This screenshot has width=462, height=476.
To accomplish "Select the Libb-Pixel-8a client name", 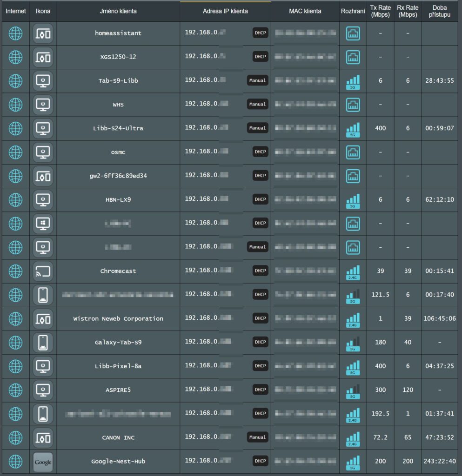I will click(x=118, y=366).
